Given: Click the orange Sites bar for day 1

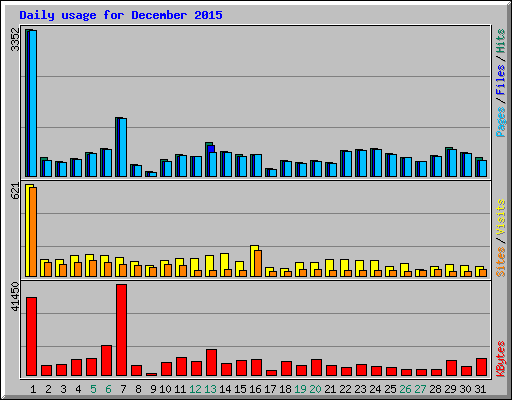Looking at the screenshot, I should [x=33, y=232].
